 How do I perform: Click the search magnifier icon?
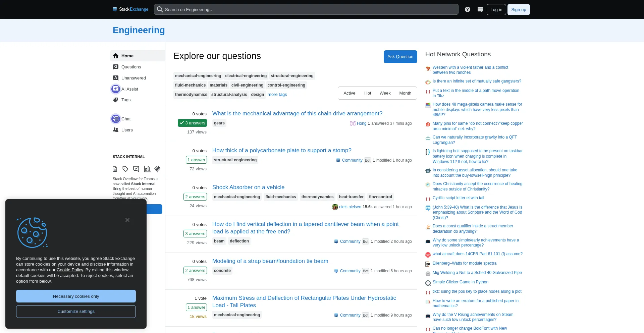coord(160,9)
